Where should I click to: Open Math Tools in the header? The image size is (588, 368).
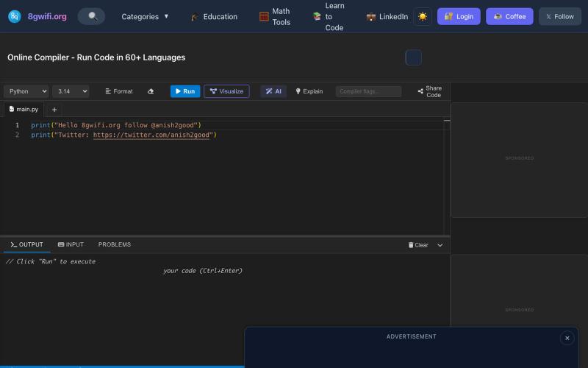pos(275,17)
